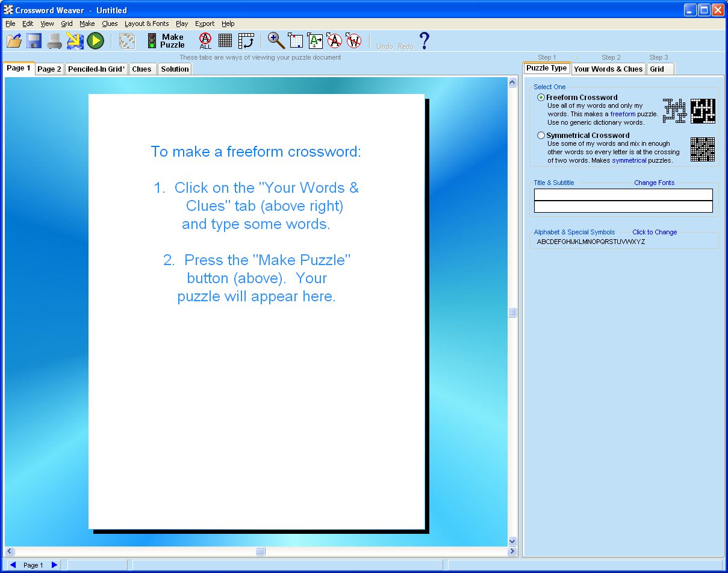Click the green play button icon
This screenshot has height=573, width=728.
pyautogui.click(x=95, y=41)
